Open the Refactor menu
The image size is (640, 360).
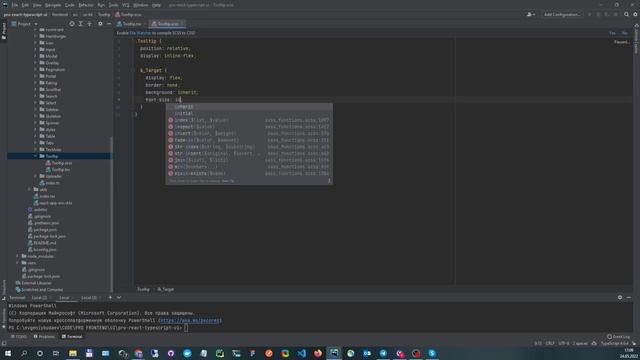pyautogui.click(x=86, y=5)
